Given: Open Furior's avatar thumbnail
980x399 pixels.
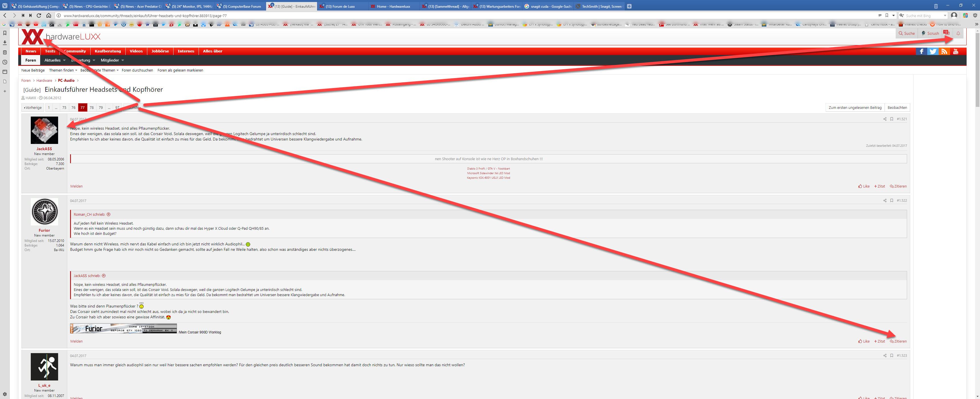Looking at the screenshot, I should click(x=44, y=212).
